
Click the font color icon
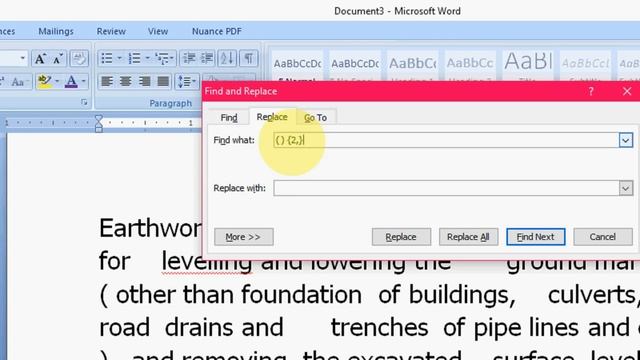71,81
